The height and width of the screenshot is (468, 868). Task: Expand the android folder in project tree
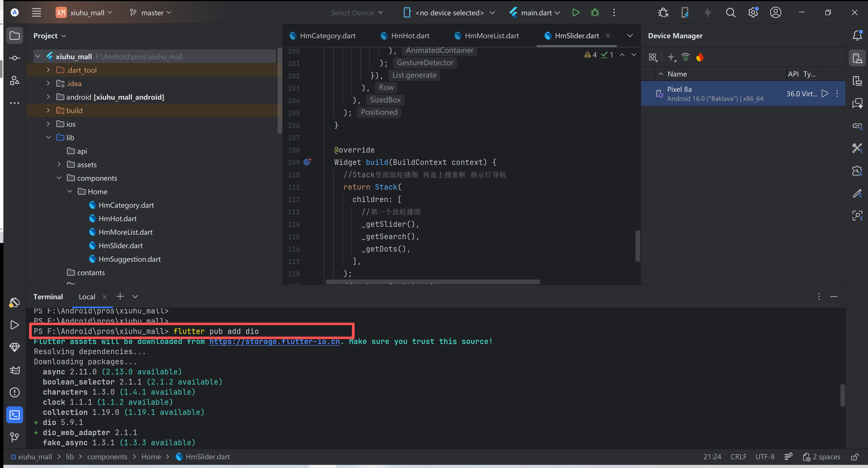[x=48, y=97]
